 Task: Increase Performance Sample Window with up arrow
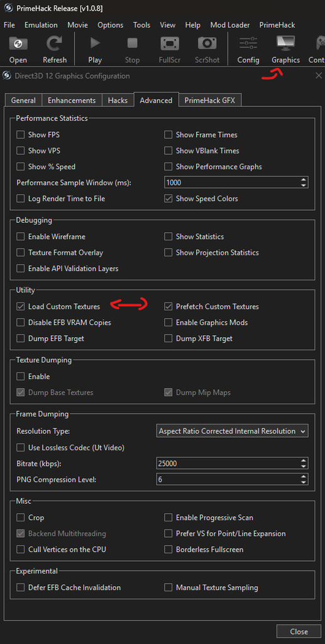(304, 180)
